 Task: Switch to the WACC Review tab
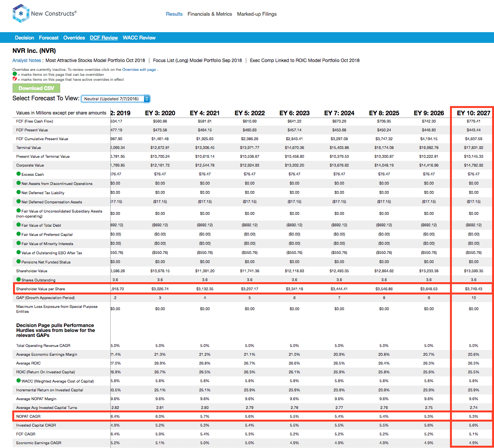pos(139,38)
